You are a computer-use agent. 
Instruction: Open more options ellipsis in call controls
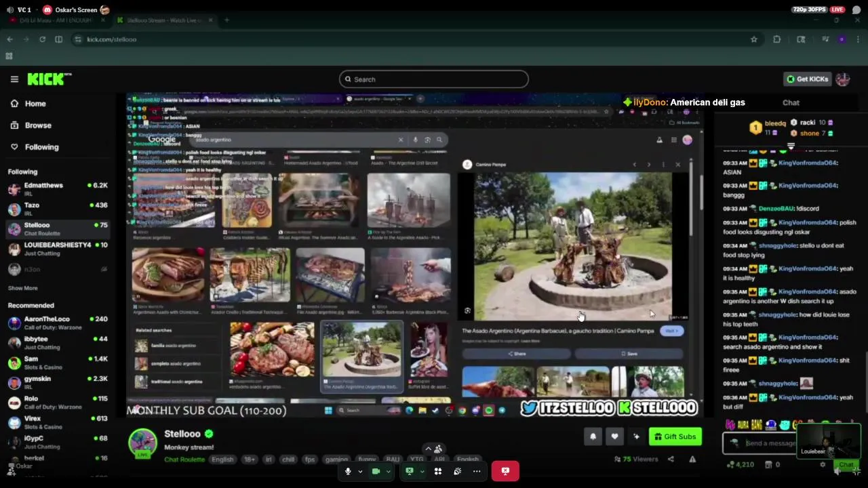(477, 472)
